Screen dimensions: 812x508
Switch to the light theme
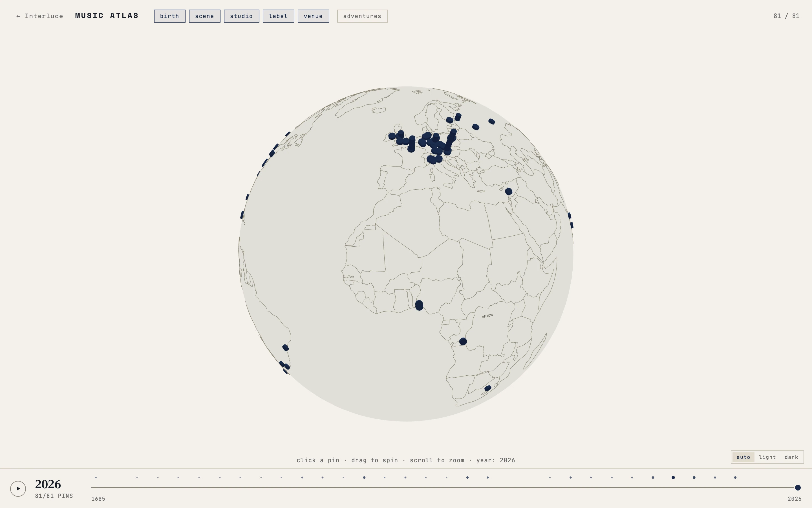point(767,457)
